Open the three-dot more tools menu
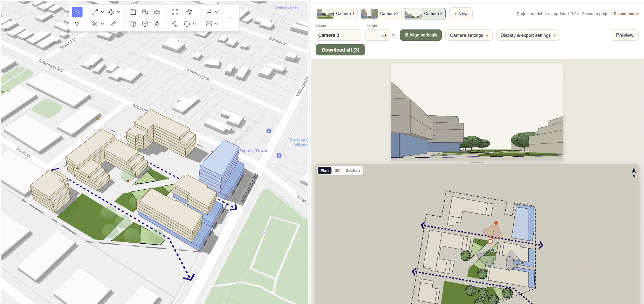644x304 pixels. point(231,18)
